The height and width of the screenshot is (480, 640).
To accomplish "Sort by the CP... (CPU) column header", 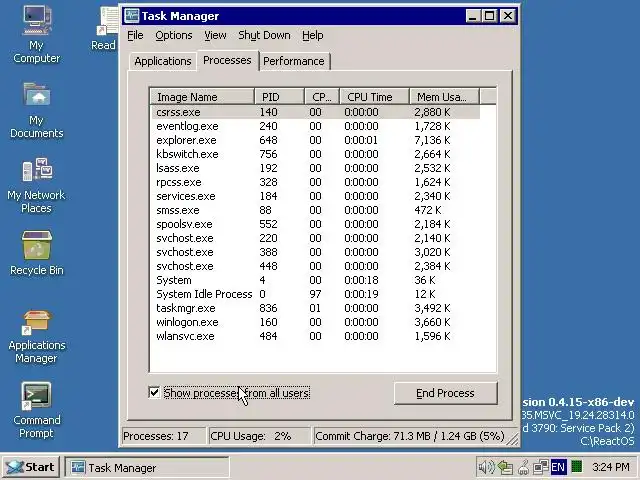I will pos(322,97).
